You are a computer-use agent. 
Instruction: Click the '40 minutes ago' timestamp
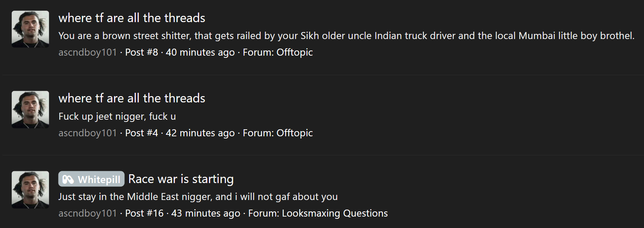(x=200, y=52)
